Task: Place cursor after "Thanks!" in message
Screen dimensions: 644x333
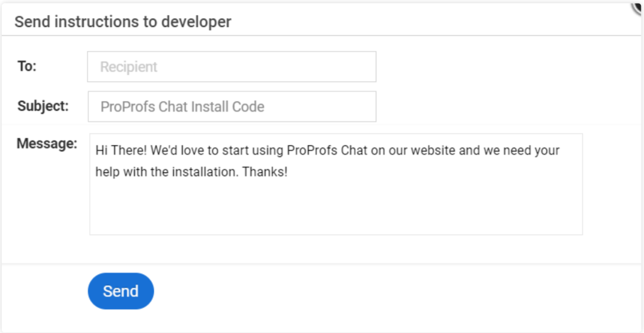Action: click(x=288, y=172)
